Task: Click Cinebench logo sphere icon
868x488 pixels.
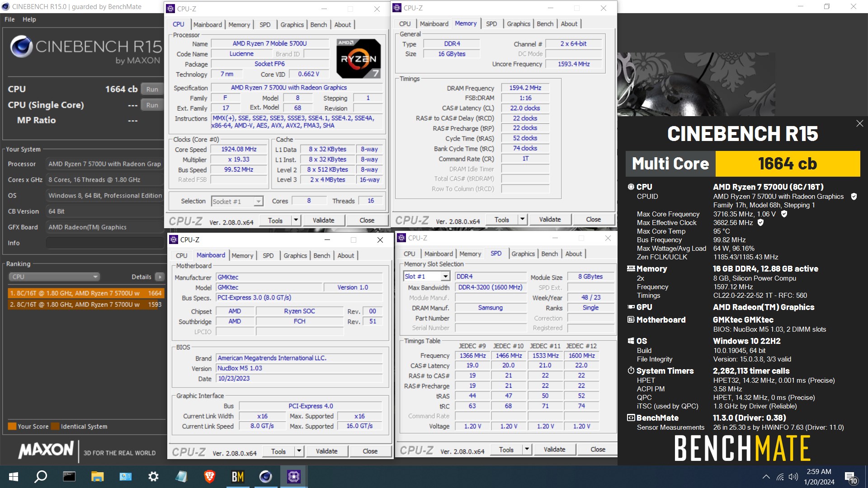Action: coord(21,46)
